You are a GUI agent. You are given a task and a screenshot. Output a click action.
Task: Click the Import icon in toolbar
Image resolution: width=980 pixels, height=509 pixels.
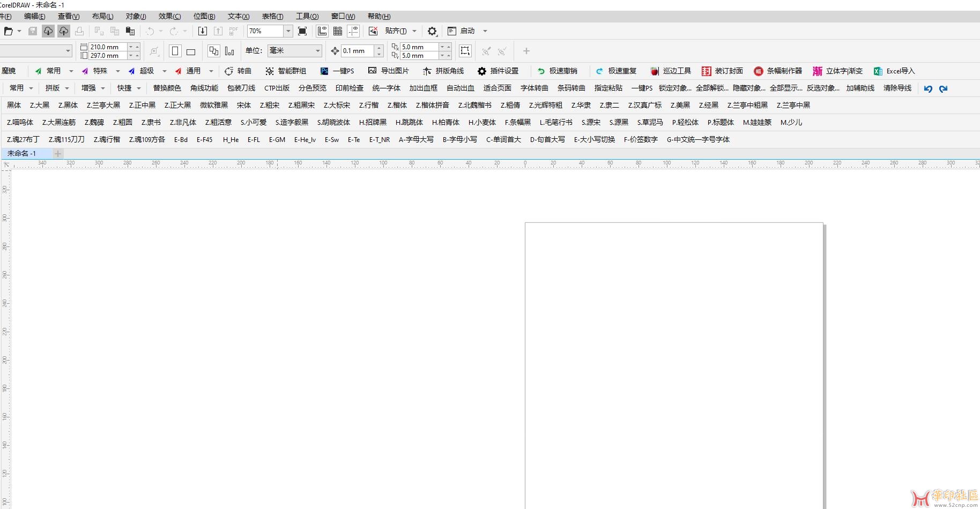[x=202, y=31]
